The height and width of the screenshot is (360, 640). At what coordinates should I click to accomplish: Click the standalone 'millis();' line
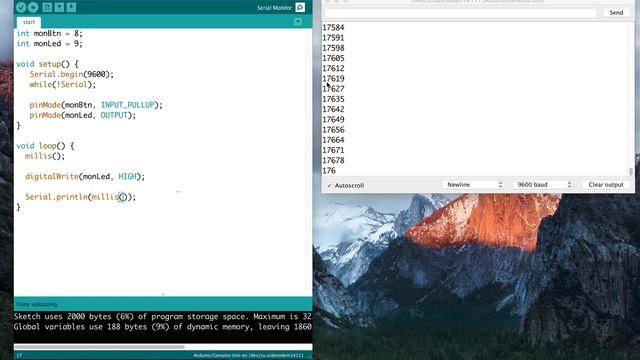click(45, 156)
